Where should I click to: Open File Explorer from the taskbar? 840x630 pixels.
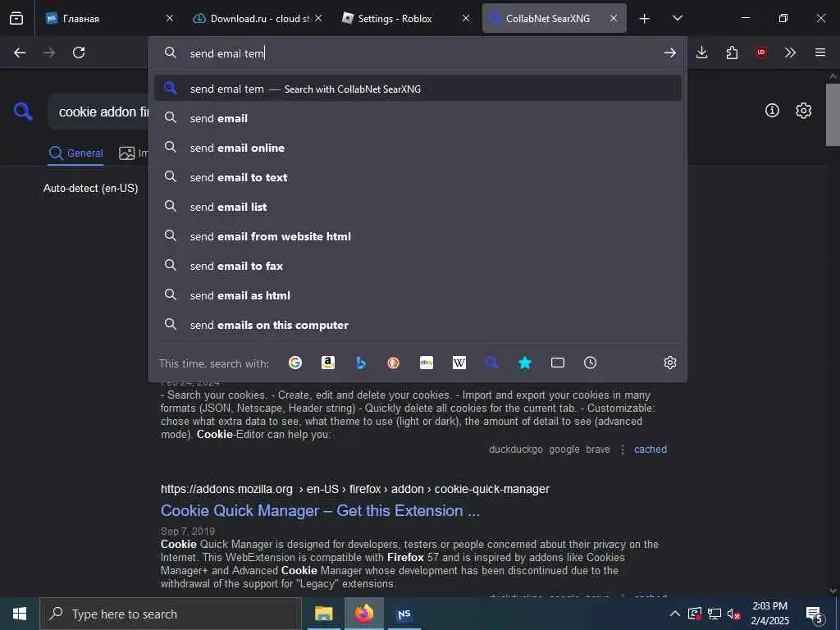click(x=323, y=614)
